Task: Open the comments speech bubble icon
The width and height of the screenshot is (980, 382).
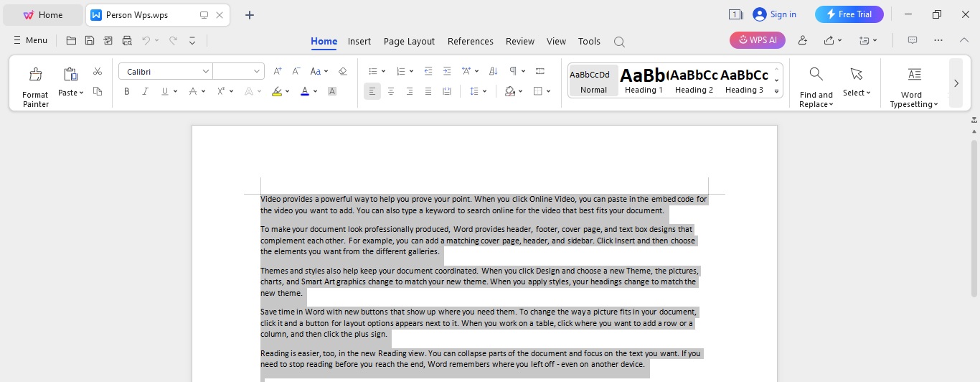Action: tap(913, 40)
